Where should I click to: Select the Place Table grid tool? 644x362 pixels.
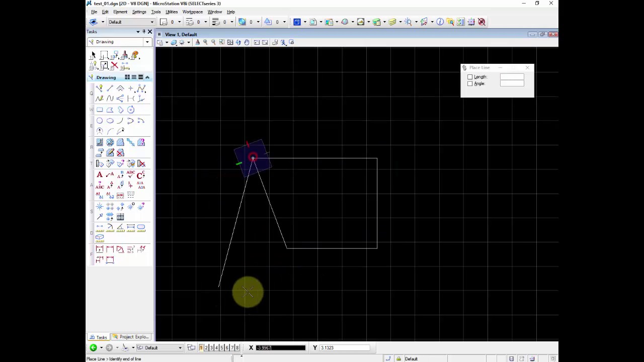point(120,217)
